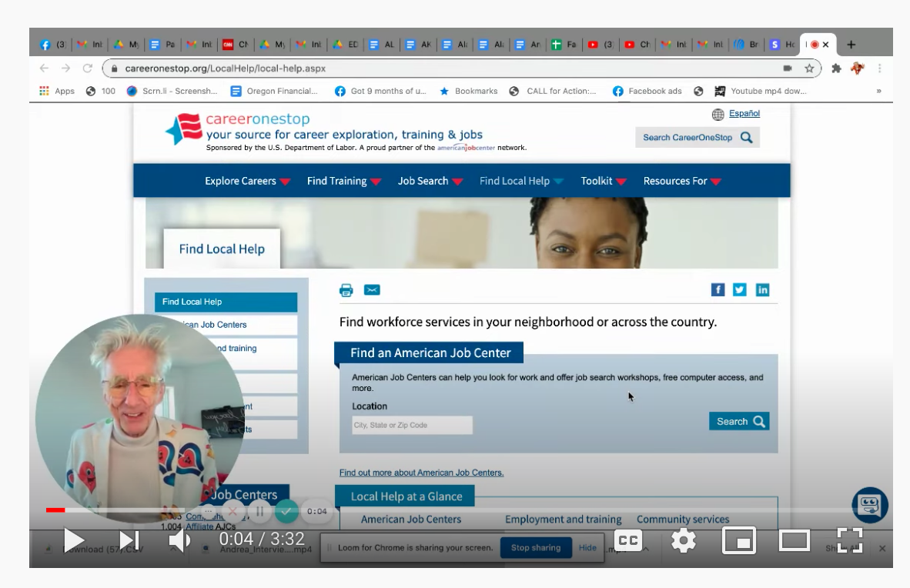Image resolution: width=910 pixels, height=588 pixels.
Task: Share the page via Facebook icon
Action: click(x=718, y=289)
